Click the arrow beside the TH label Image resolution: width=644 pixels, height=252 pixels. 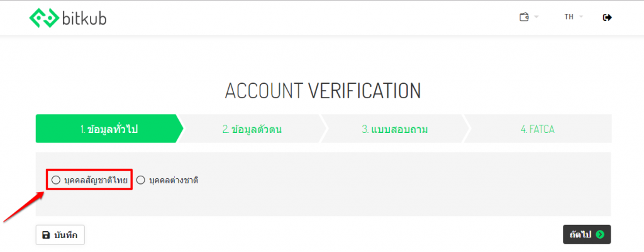[x=581, y=17]
